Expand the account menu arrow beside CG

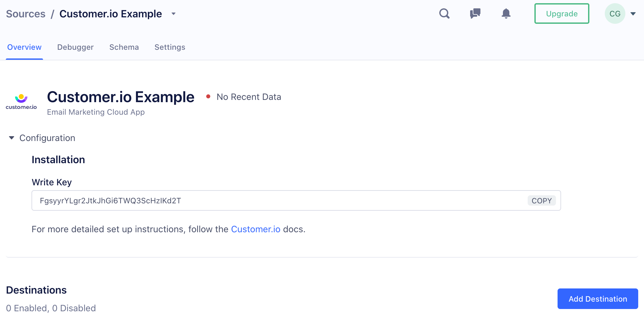(633, 14)
